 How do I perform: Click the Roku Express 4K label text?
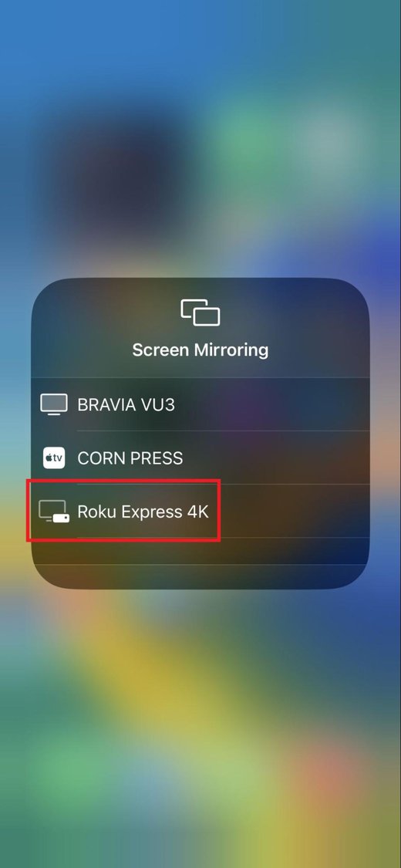click(143, 512)
